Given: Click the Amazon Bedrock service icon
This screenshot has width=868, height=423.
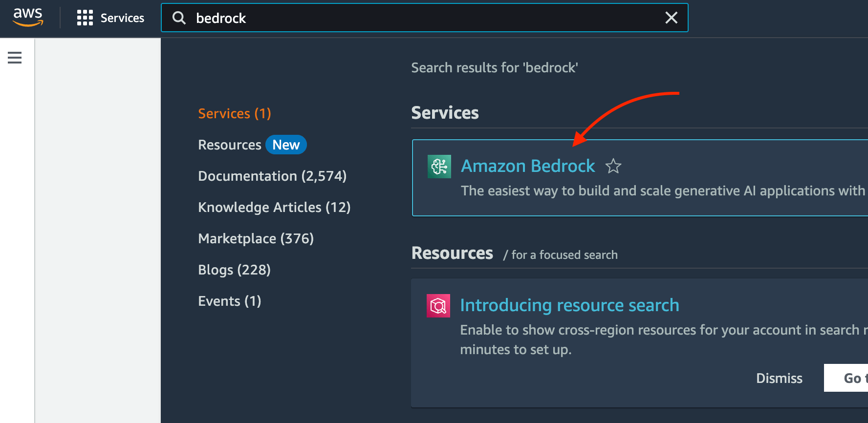Looking at the screenshot, I should pyautogui.click(x=439, y=167).
